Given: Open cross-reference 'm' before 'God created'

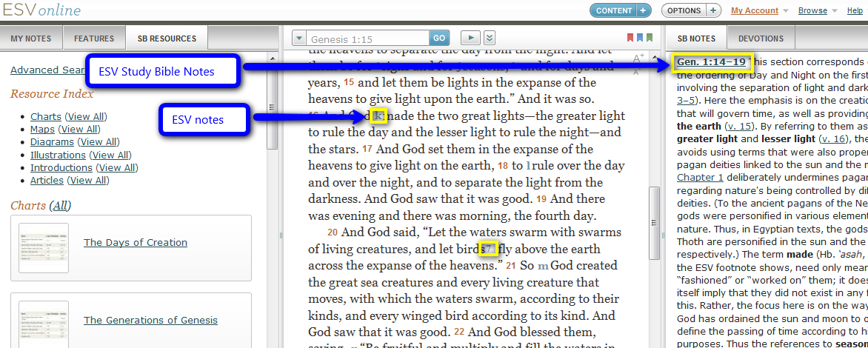Looking at the screenshot, I should (x=543, y=266).
